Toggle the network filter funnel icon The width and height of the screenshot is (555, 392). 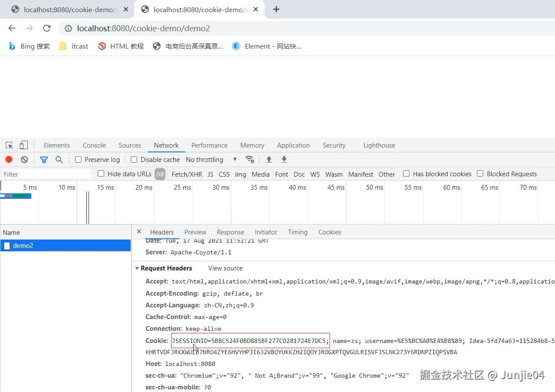click(x=44, y=160)
